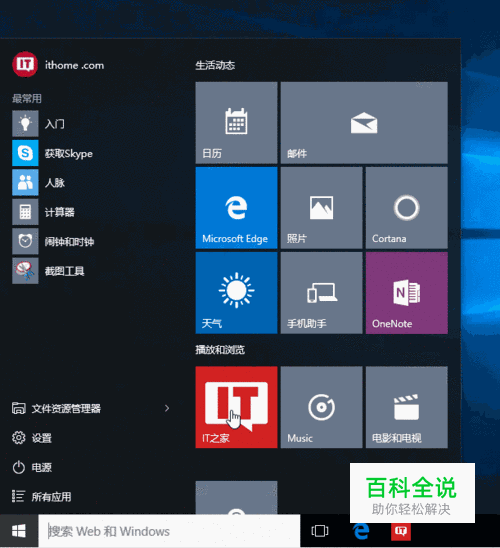Open Get Started (入门) lightbulb icon
Viewport: 500px width, 548px height.
tap(25, 123)
